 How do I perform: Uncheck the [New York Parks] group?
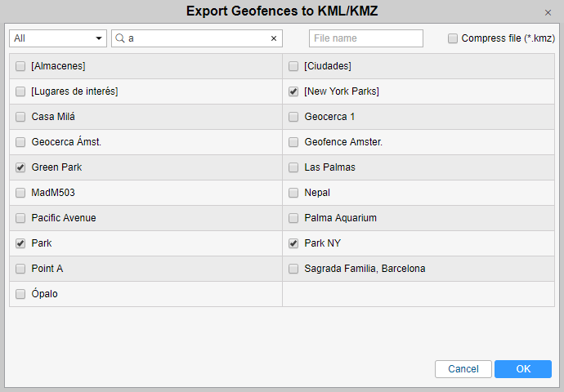click(x=293, y=91)
